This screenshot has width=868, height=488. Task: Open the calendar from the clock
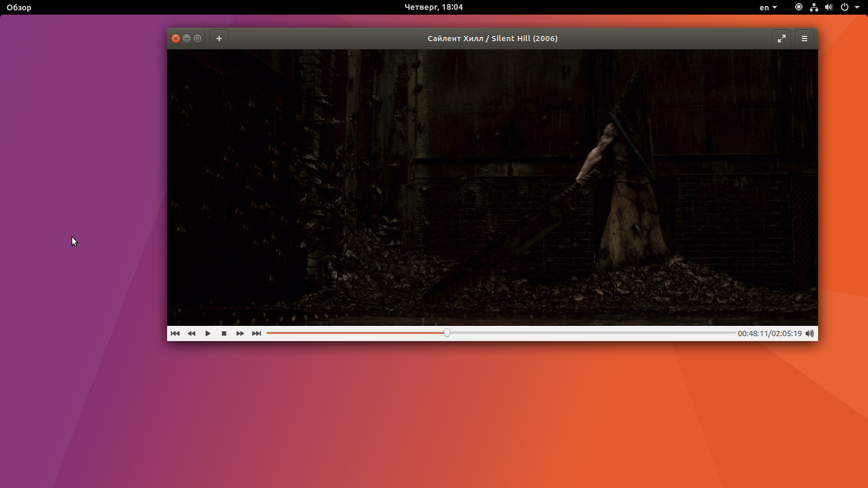(434, 7)
